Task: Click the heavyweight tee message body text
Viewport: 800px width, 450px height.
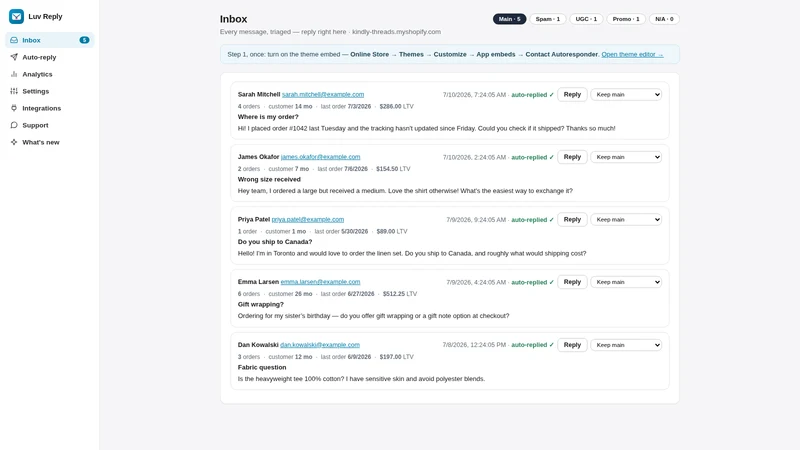Action: tap(361, 379)
